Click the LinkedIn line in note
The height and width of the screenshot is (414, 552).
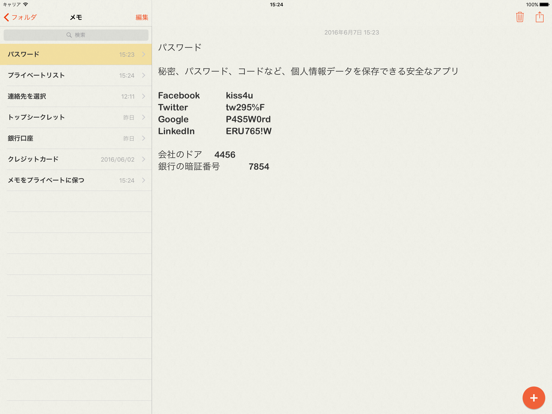point(215,131)
